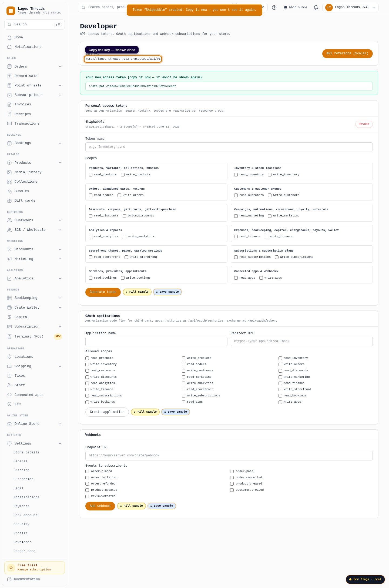Click the Settings gear icon
This screenshot has height=588, width=389.
coord(9,443)
